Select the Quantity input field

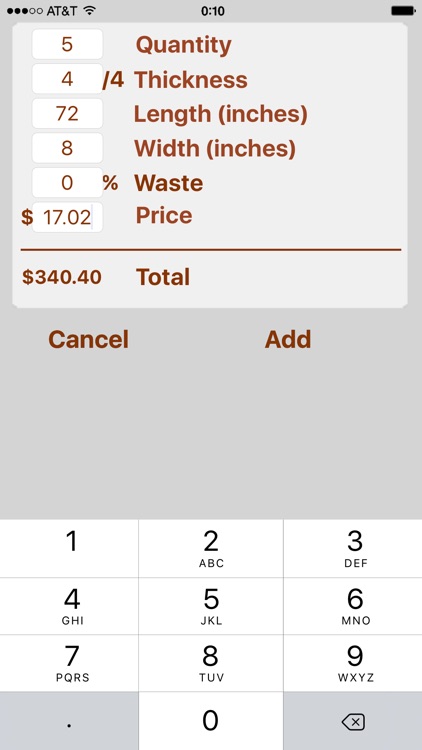pos(67,44)
